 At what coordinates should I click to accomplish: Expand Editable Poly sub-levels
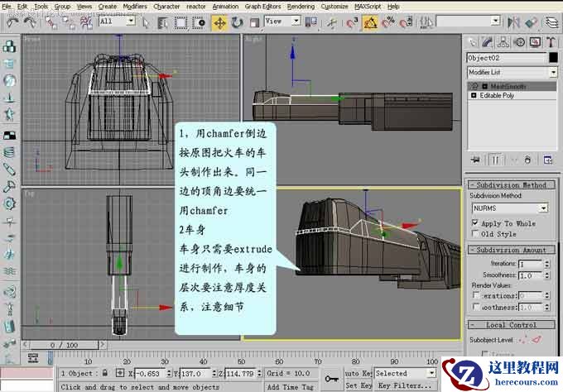pos(474,95)
